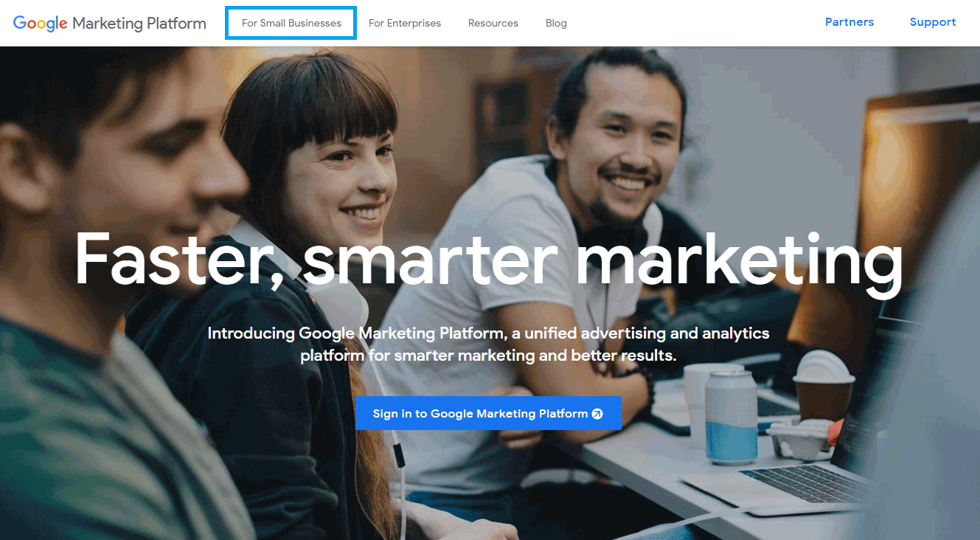Open the Support link
The image size is (980, 540).
933,22
